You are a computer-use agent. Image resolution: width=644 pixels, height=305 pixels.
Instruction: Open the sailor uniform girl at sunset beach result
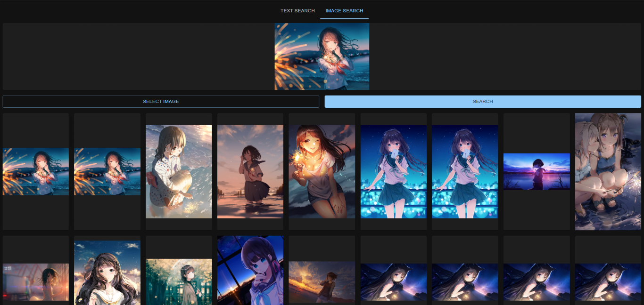coord(250,171)
